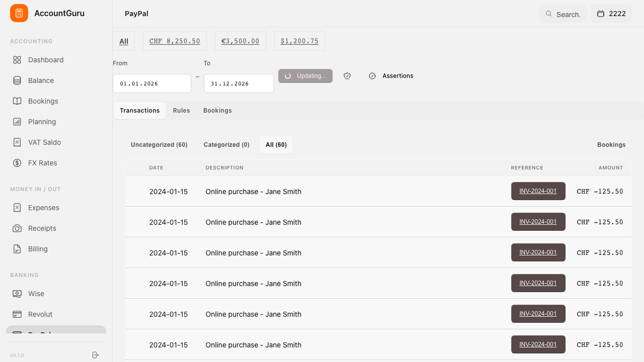Viewport: 644px width, 362px height.
Task: Click the To date field 31.12.2026
Action: point(239,83)
